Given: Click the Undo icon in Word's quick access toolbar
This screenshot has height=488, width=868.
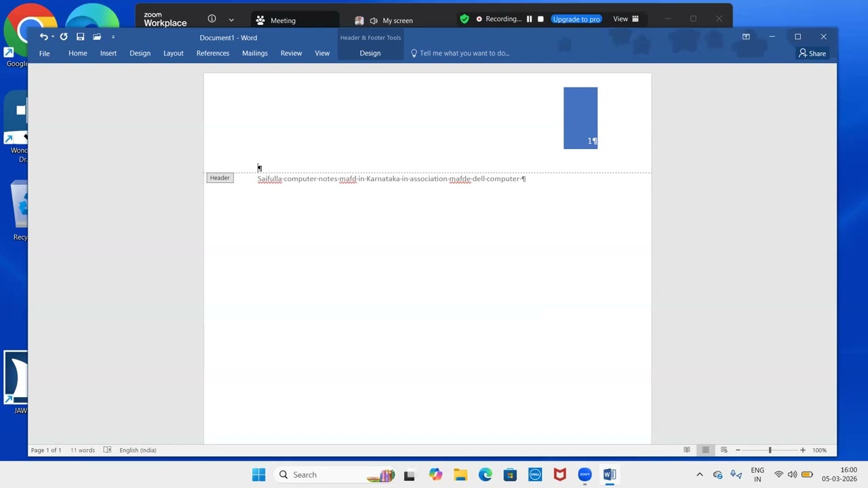Looking at the screenshot, I should (43, 37).
